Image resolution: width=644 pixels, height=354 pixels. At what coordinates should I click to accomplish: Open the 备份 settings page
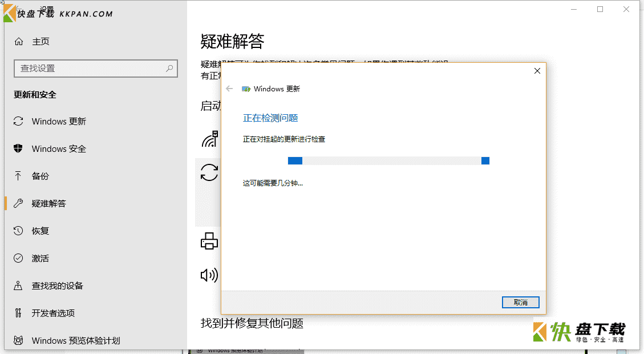click(40, 176)
